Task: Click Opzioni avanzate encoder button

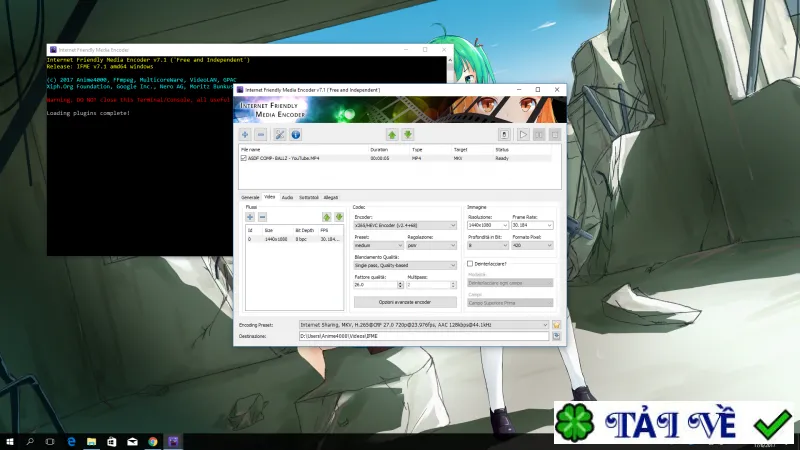Action: (405, 302)
